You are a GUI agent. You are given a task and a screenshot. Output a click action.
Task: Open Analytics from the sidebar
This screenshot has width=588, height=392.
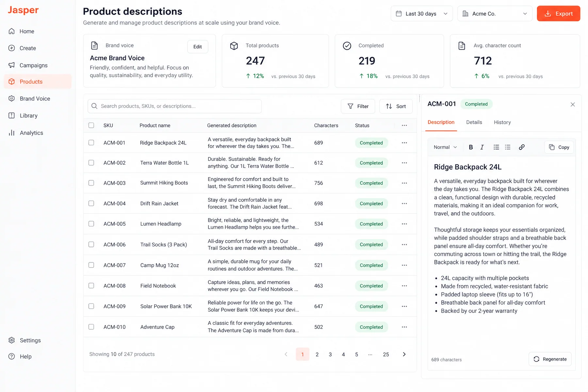pos(38,133)
